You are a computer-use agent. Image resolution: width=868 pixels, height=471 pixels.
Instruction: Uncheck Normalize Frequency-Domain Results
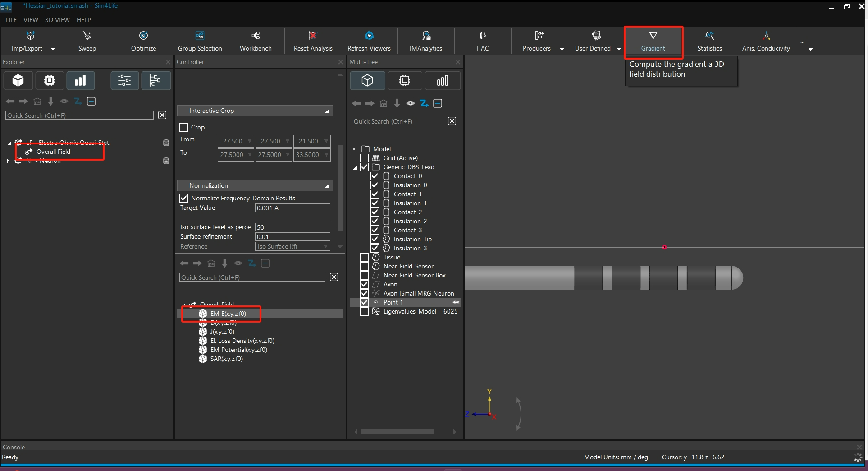184,198
